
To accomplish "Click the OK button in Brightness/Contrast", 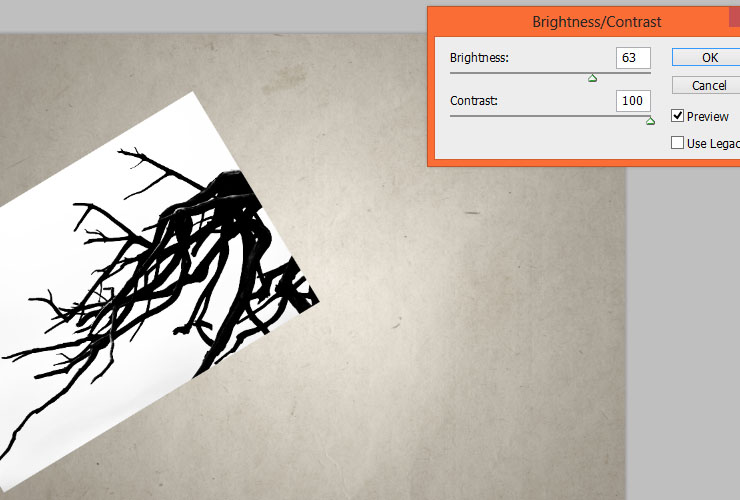I will [x=706, y=58].
